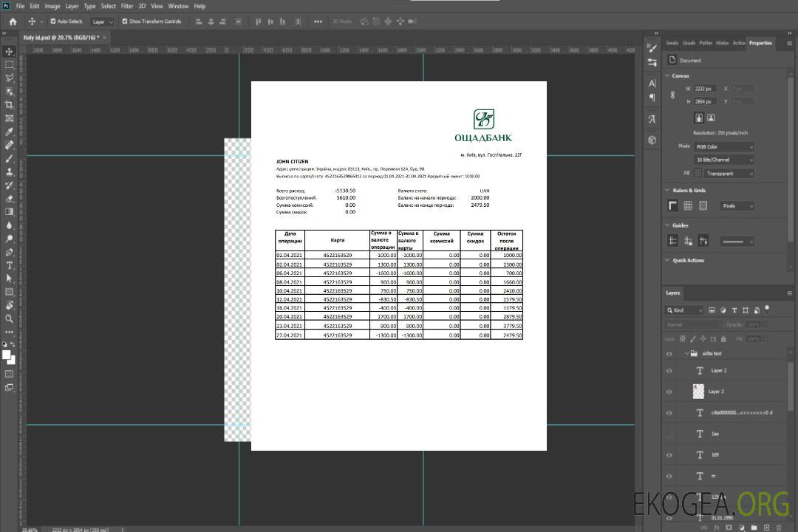798x532 pixels.
Task: Open the Glyphs panel icon
Action: (x=652, y=119)
